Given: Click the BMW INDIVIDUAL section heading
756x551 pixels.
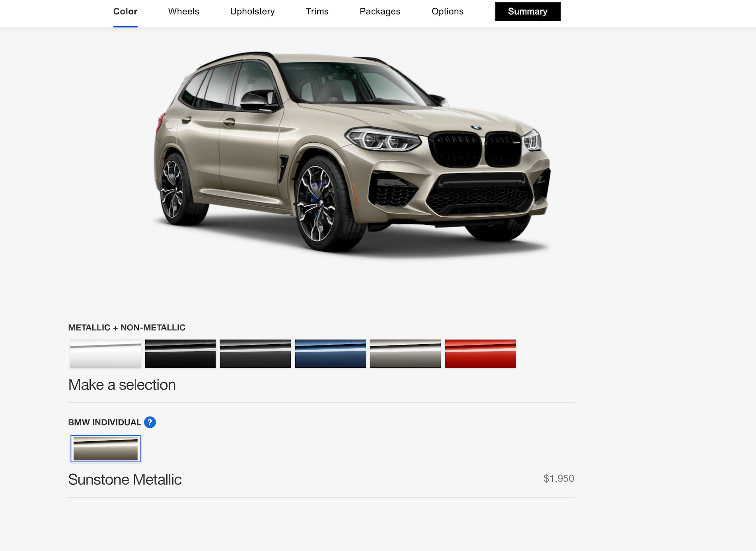Looking at the screenshot, I should click(105, 422).
